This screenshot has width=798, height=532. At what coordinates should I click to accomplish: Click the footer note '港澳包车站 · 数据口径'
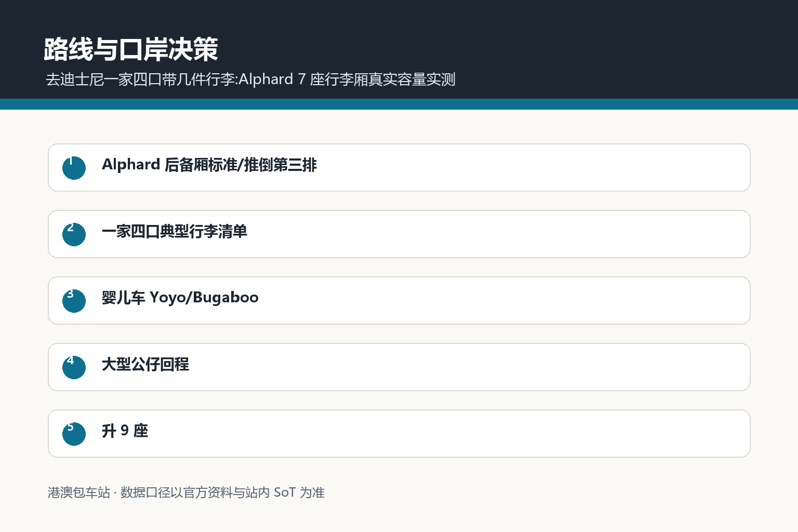[186, 492]
